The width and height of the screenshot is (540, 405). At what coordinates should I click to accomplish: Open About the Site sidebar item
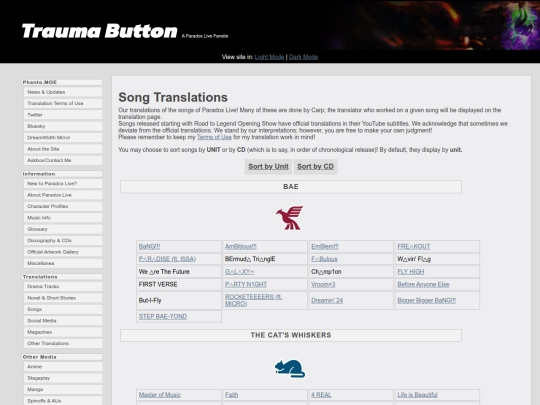pos(63,149)
